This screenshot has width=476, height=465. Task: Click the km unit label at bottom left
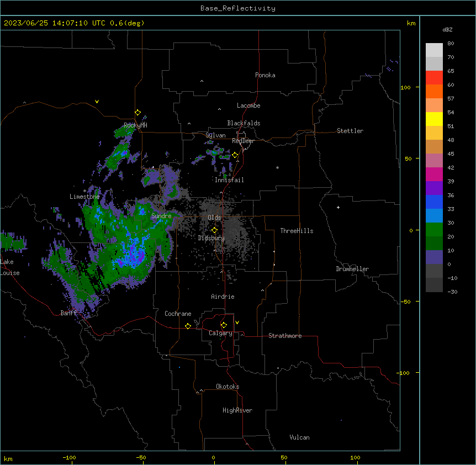8,458
